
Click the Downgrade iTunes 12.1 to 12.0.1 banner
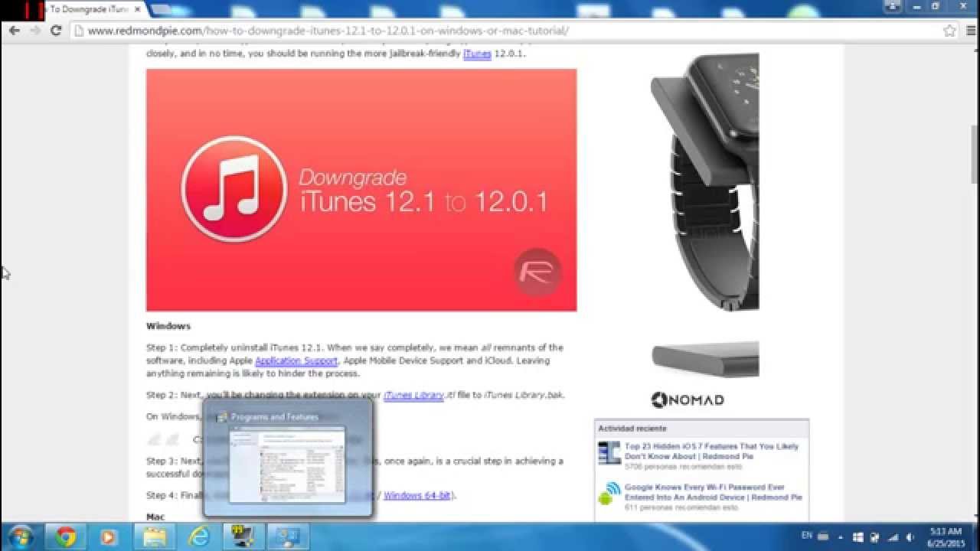(361, 190)
